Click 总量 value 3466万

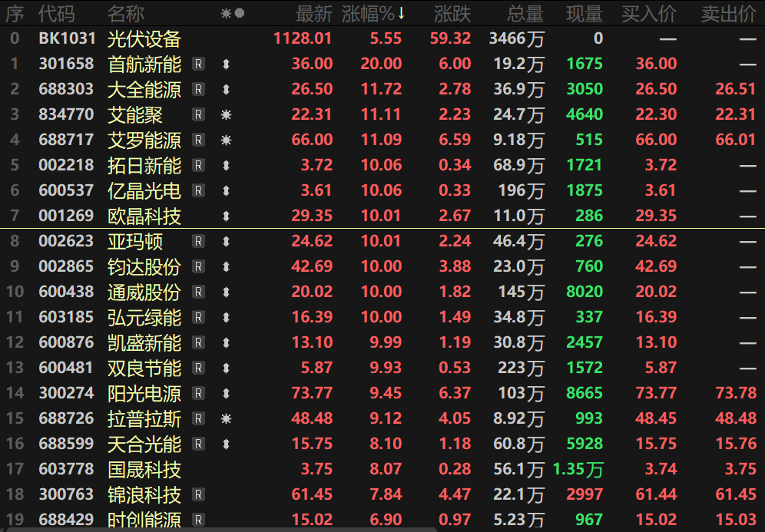click(x=517, y=39)
